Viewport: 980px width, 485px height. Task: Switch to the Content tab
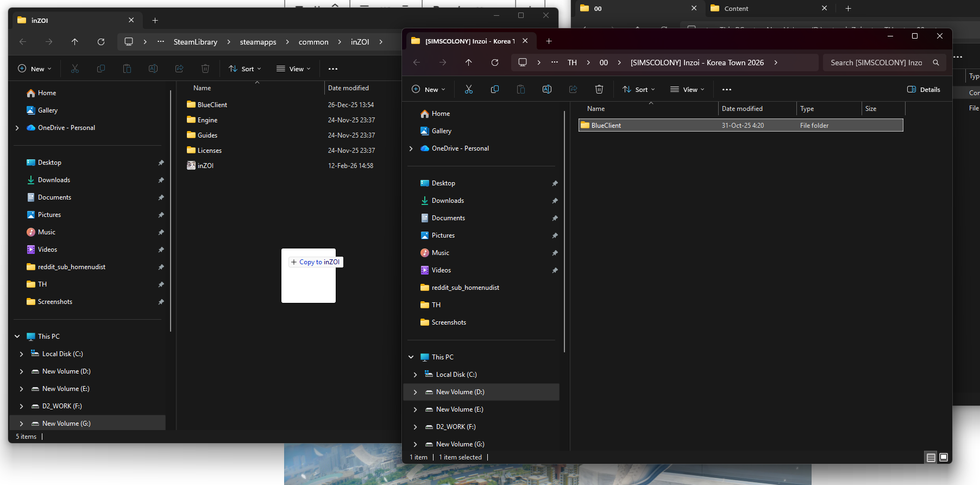click(736, 9)
